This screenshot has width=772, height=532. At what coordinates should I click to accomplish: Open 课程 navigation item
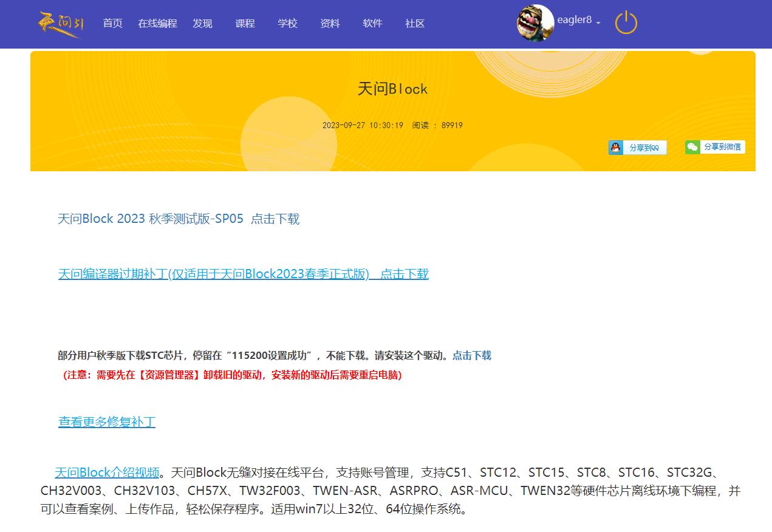coord(245,24)
